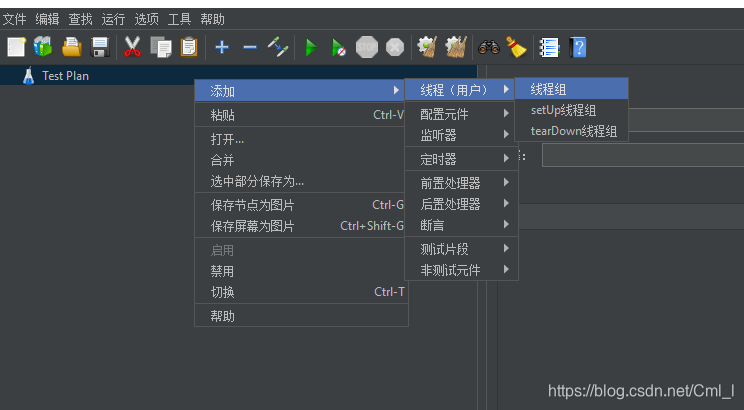The height and width of the screenshot is (410, 744).
Task: Click the Toggle enable/disable icon
Action: click(x=278, y=47)
